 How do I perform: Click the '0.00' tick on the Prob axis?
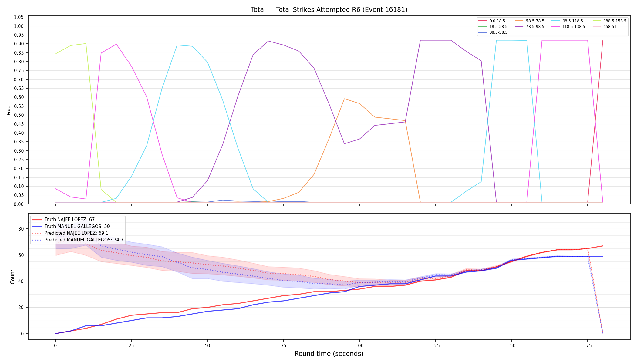[19, 204]
